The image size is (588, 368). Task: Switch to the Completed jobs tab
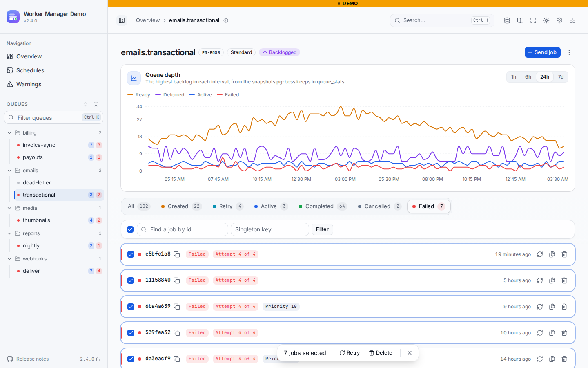point(323,206)
